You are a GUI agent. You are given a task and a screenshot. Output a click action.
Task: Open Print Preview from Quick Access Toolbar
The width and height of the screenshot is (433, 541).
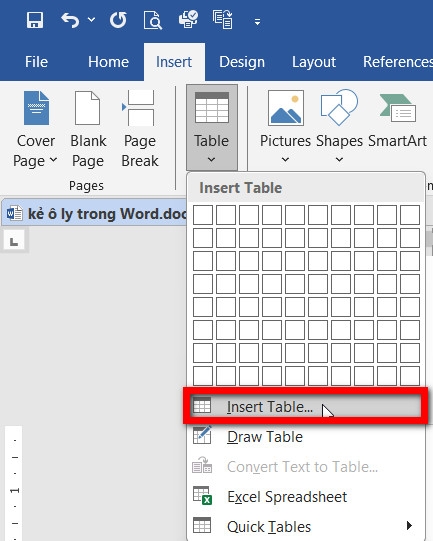point(152,20)
